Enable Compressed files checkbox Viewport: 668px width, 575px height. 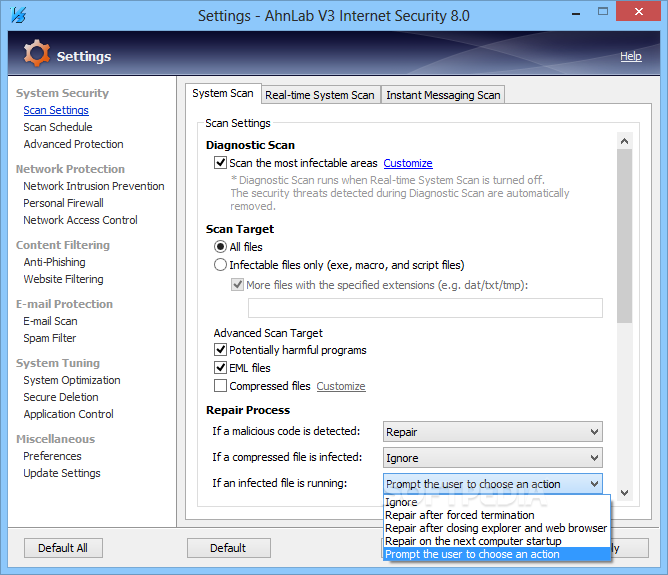click(x=220, y=386)
